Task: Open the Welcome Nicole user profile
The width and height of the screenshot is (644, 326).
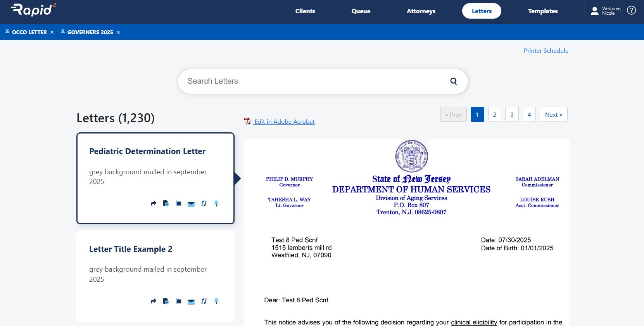Action: pos(606,11)
